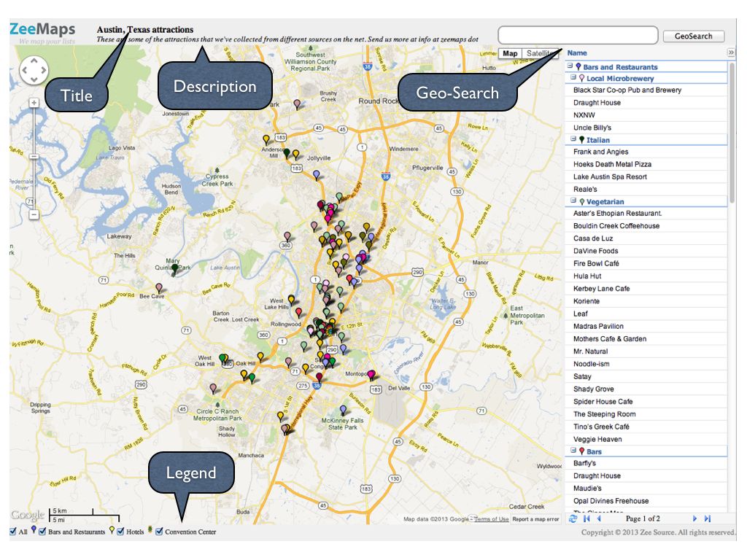Click the list panel vertical scrollbar
This screenshot has width=747, height=560.
[732, 133]
